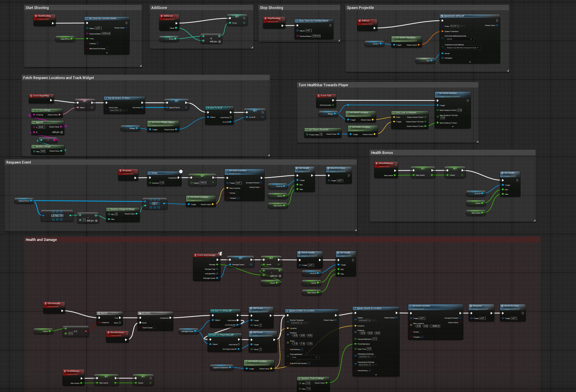
Task: Select the Respawn Event comment header
Action: pyautogui.click(x=181, y=162)
